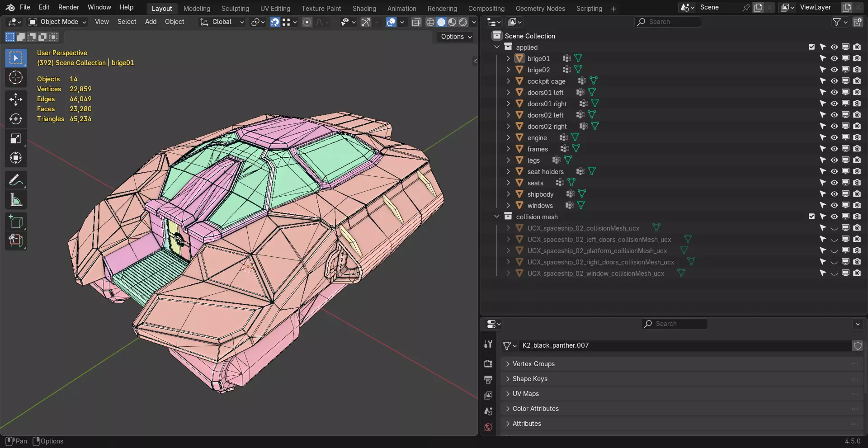Show UCX_spaceship_02_collisionMesh_ucx in viewport
The image size is (868, 448).
tap(834, 228)
